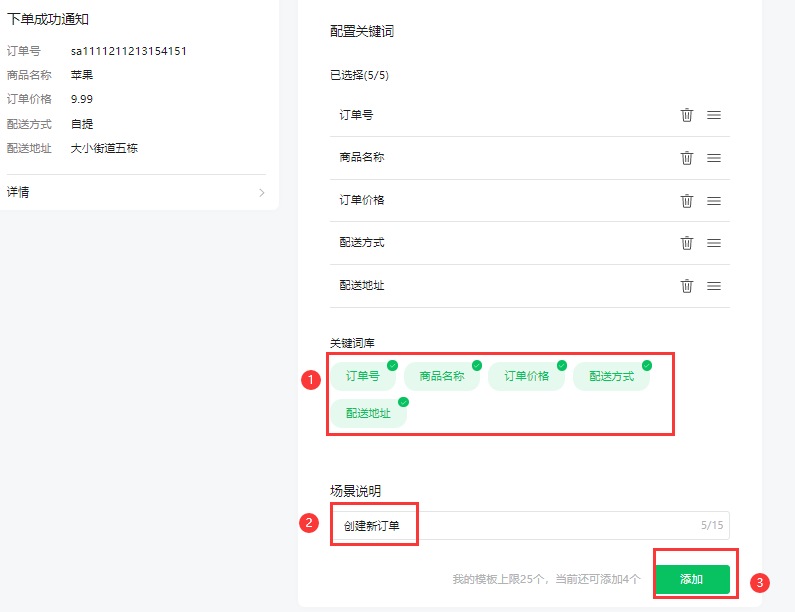This screenshot has height=612, width=795.
Task: Click reorder handle for 订单价格
Action: (714, 200)
